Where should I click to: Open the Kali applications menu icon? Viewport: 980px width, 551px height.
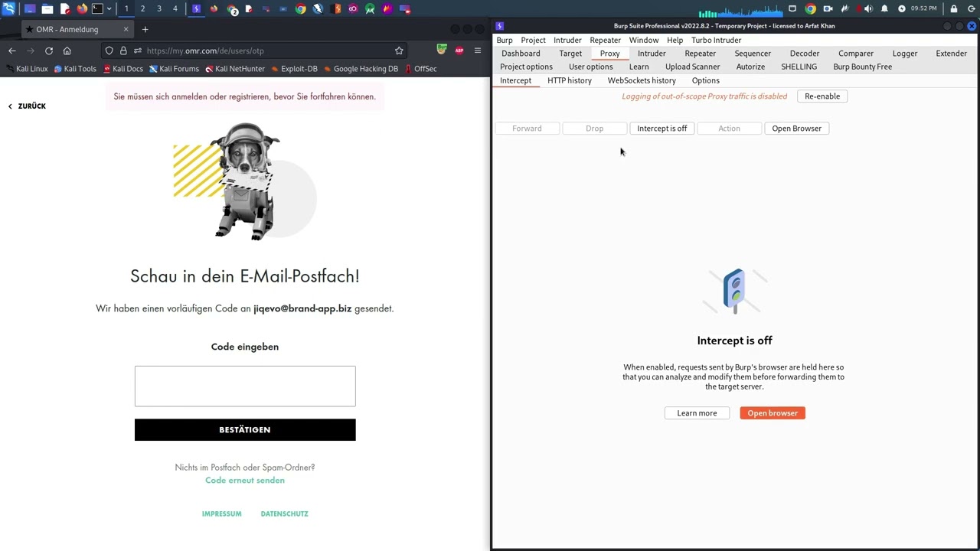[8, 8]
